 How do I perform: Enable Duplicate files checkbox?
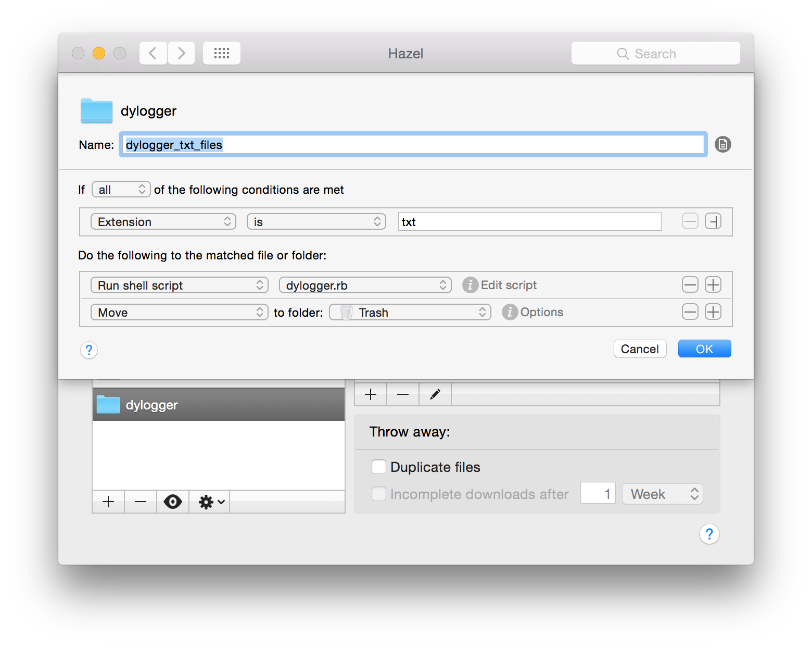pyautogui.click(x=379, y=467)
